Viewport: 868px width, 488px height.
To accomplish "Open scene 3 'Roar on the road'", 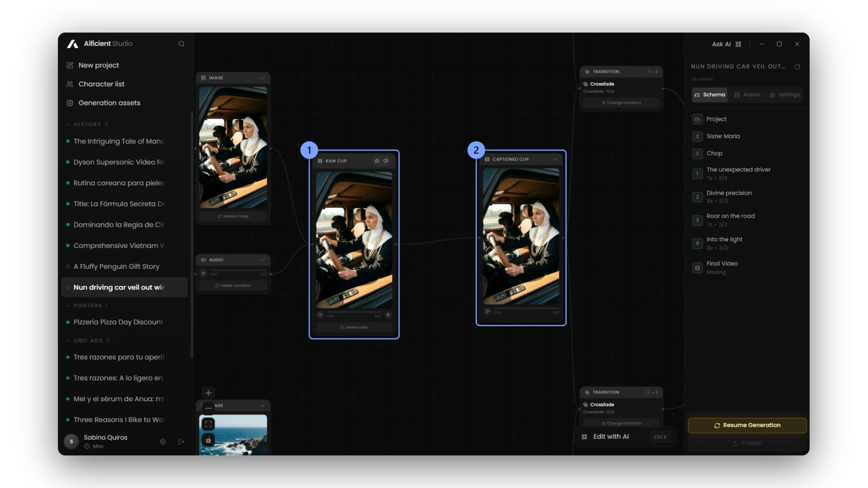I will [x=747, y=220].
